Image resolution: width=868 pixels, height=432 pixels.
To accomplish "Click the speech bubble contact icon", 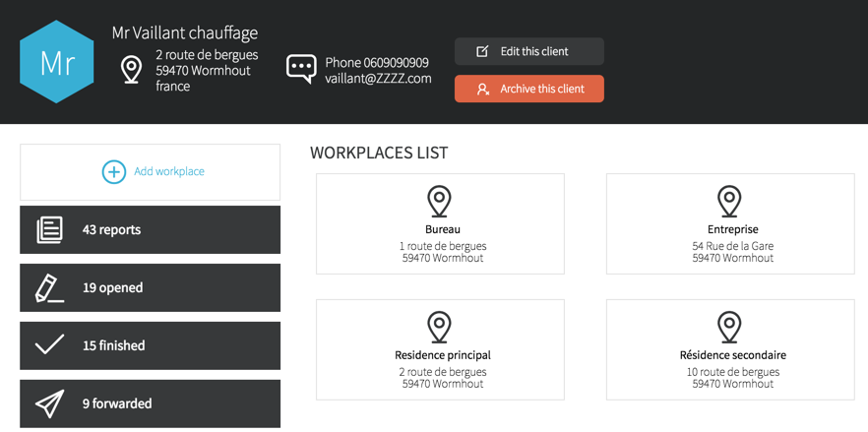I will coord(301,69).
